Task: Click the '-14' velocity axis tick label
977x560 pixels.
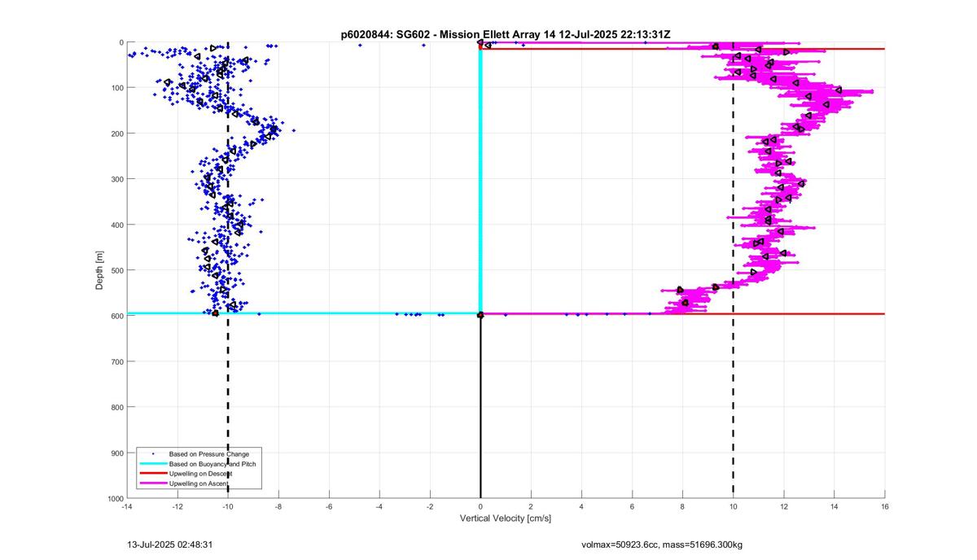Action: click(126, 506)
